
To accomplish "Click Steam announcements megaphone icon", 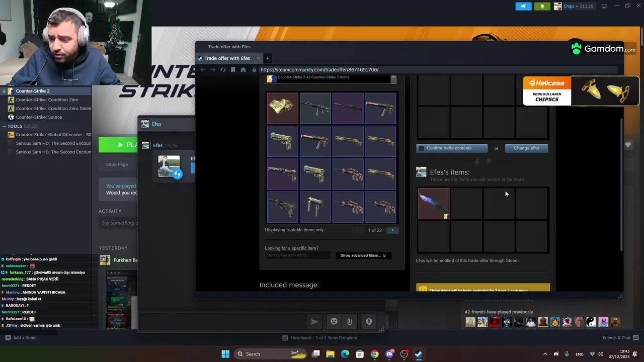I will click(x=523, y=7).
